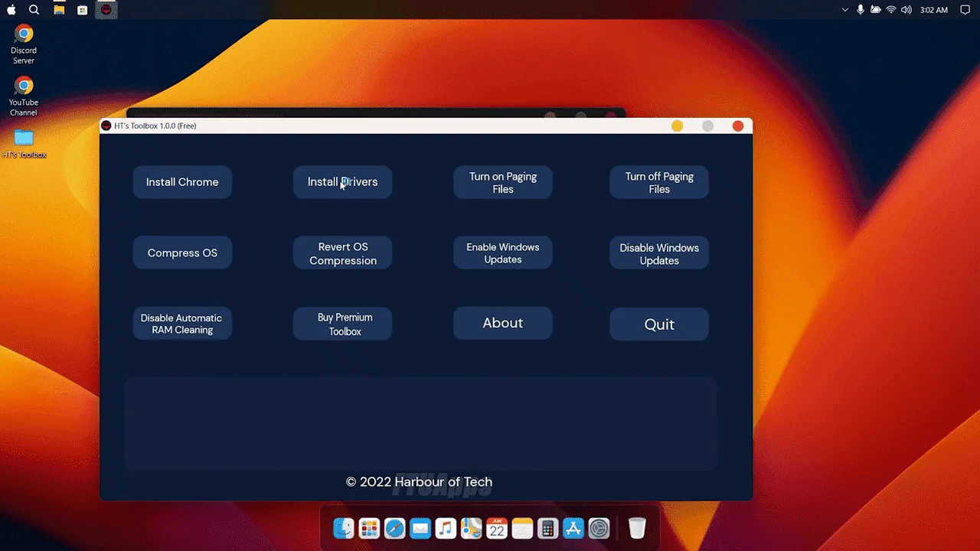Click the Install Chrome button
This screenshot has width=980, height=551.
(182, 182)
